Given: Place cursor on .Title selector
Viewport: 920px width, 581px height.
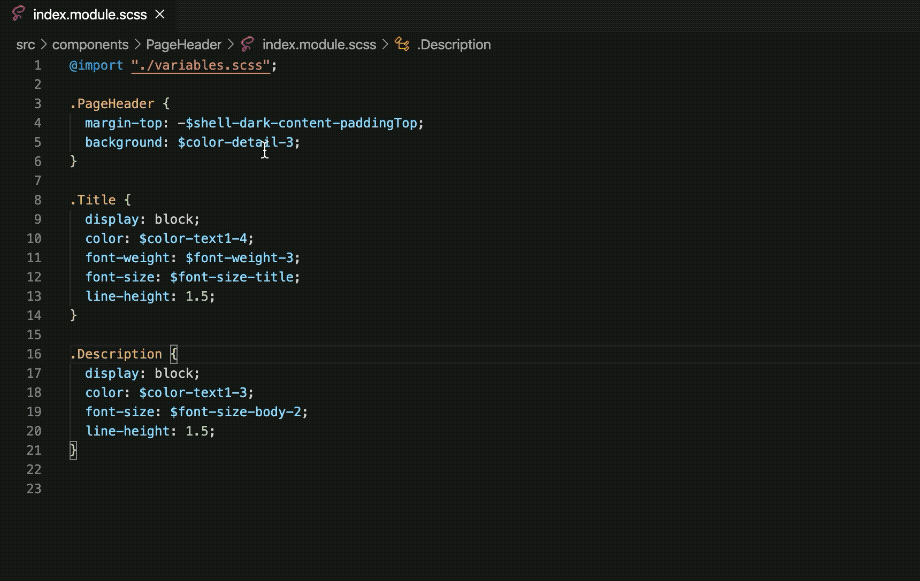Looking at the screenshot, I should click(93, 200).
